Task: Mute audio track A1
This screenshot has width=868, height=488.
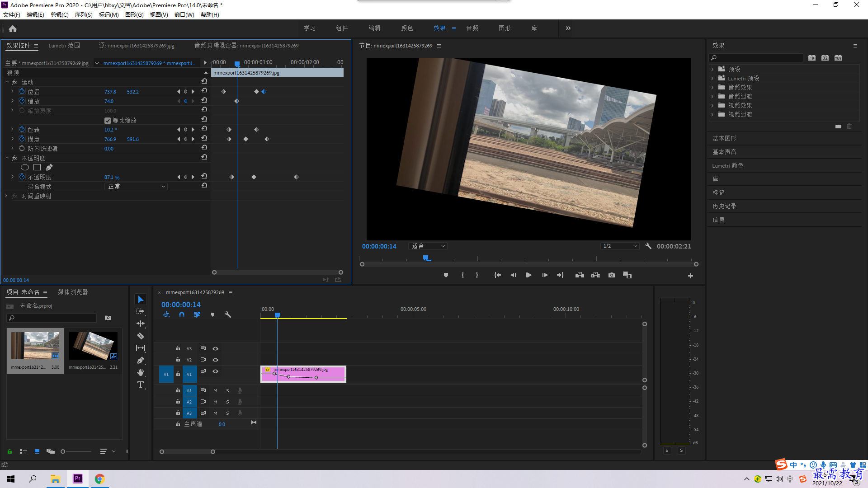Action: tap(215, 390)
